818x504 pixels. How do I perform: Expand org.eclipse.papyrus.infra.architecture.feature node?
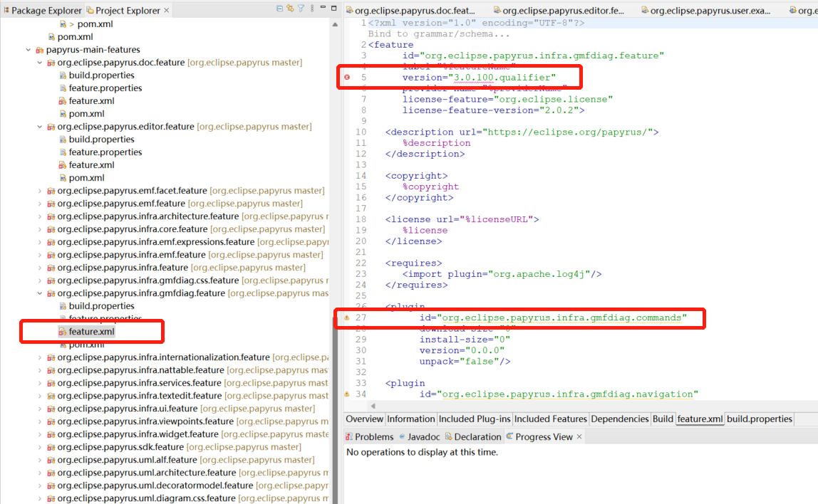(x=40, y=216)
